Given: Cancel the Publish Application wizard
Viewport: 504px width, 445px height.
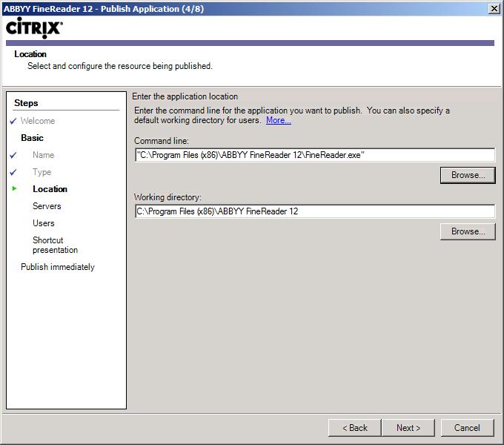Looking at the screenshot, I should click(x=467, y=428).
